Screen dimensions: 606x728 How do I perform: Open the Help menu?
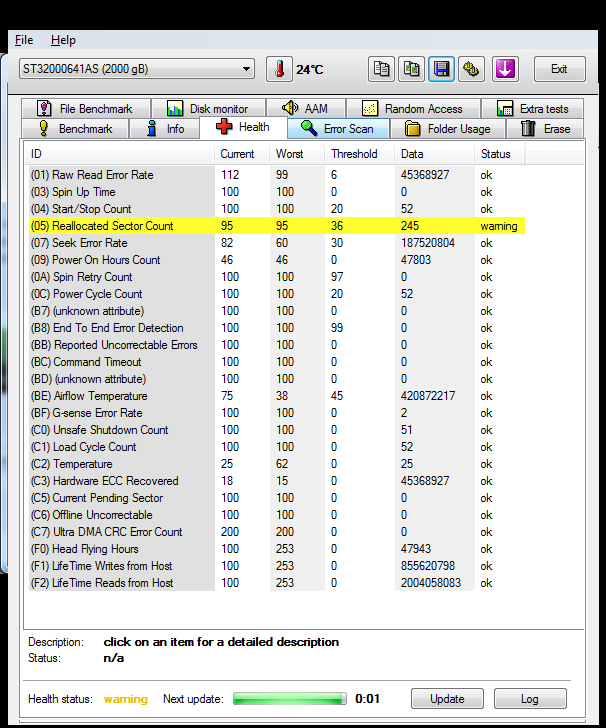63,40
